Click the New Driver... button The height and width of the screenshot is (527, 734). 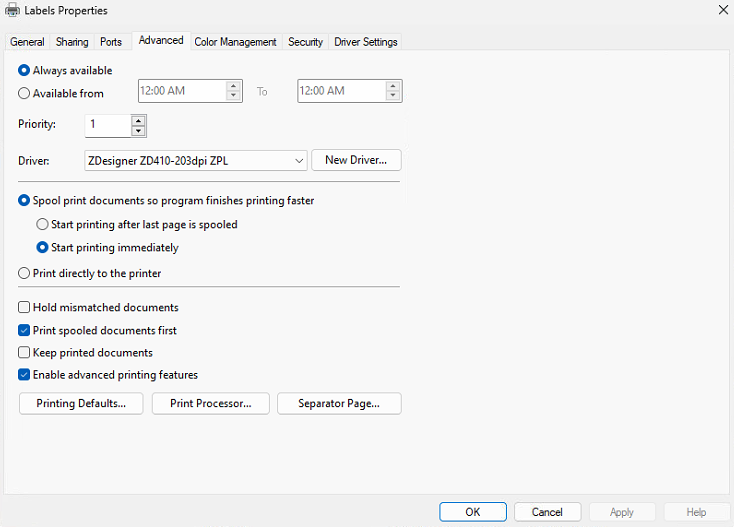[x=356, y=161]
